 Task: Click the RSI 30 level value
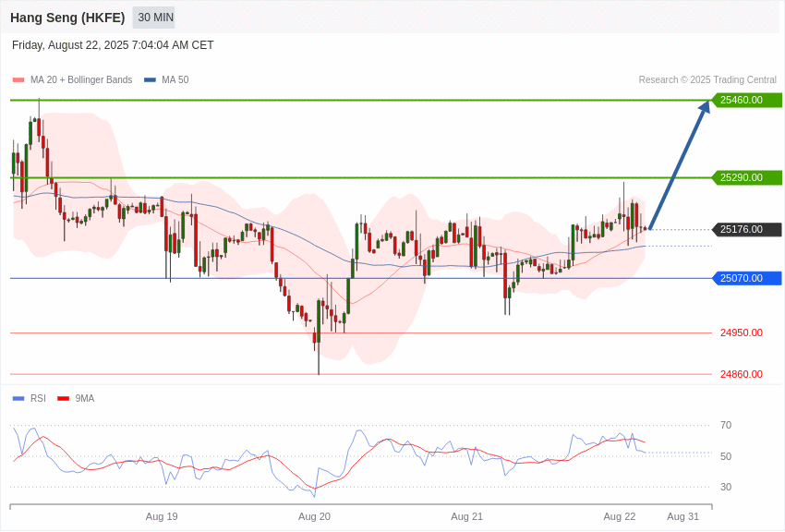[x=726, y=487]
